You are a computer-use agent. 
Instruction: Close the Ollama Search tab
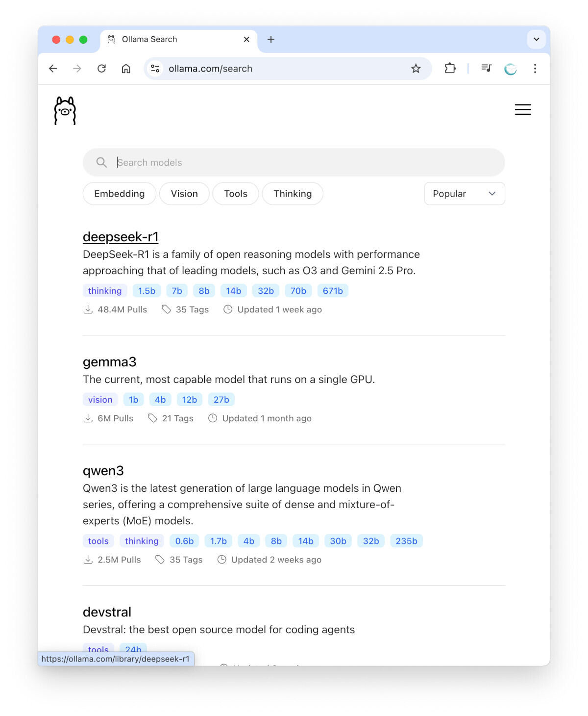click(246, 39)
